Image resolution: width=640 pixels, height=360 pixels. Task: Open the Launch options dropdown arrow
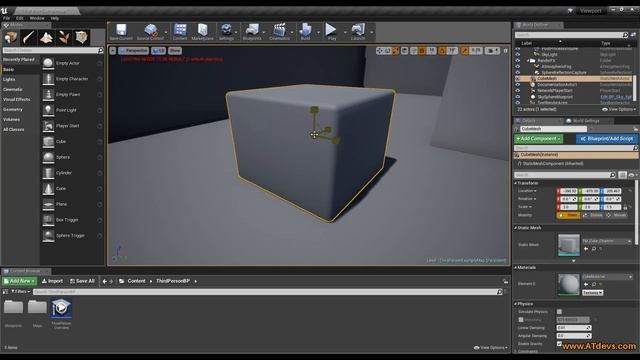(371, 32)
